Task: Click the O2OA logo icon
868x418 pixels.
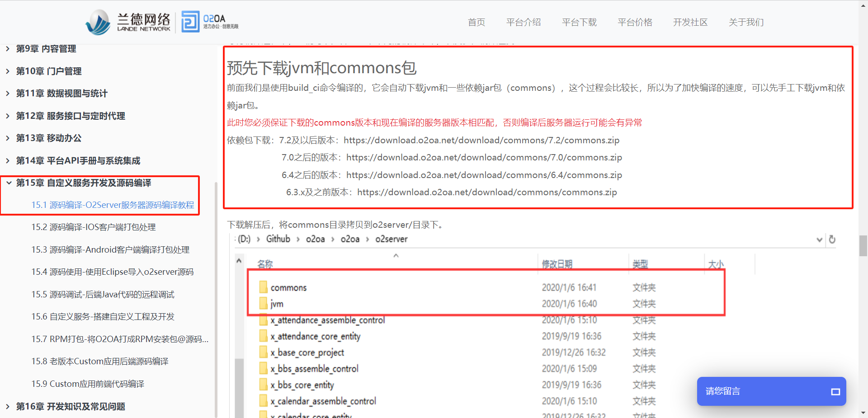Action: coord(190,22)
